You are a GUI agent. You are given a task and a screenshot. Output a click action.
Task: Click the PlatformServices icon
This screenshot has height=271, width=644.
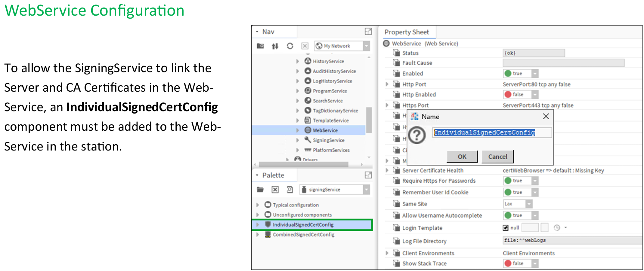tap(308, 150)
